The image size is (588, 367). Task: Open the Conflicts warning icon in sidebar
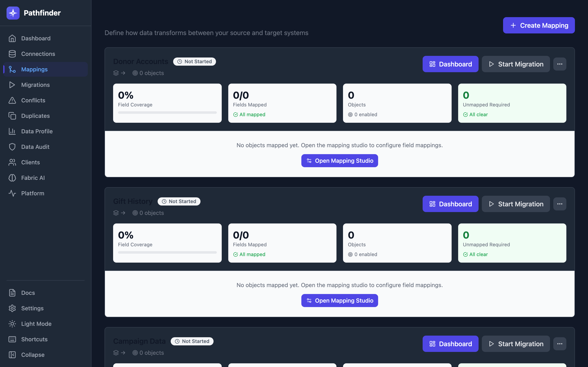[12, 100]
